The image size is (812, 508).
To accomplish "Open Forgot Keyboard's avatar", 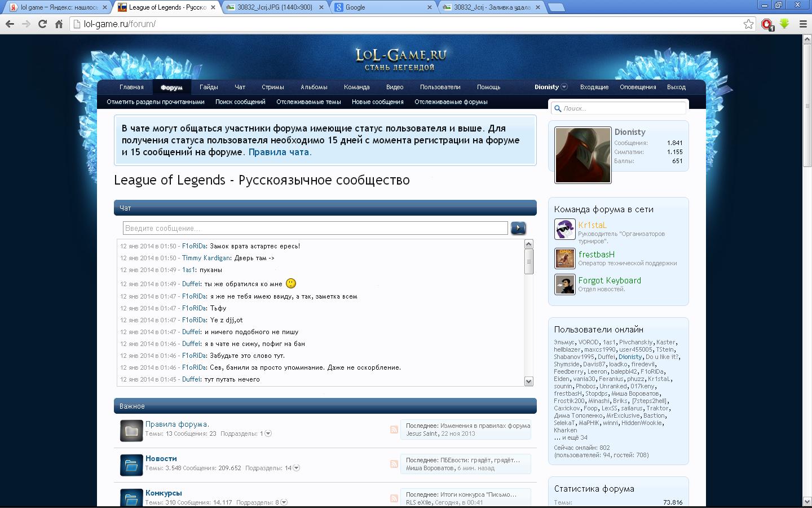I will [564, 284].
